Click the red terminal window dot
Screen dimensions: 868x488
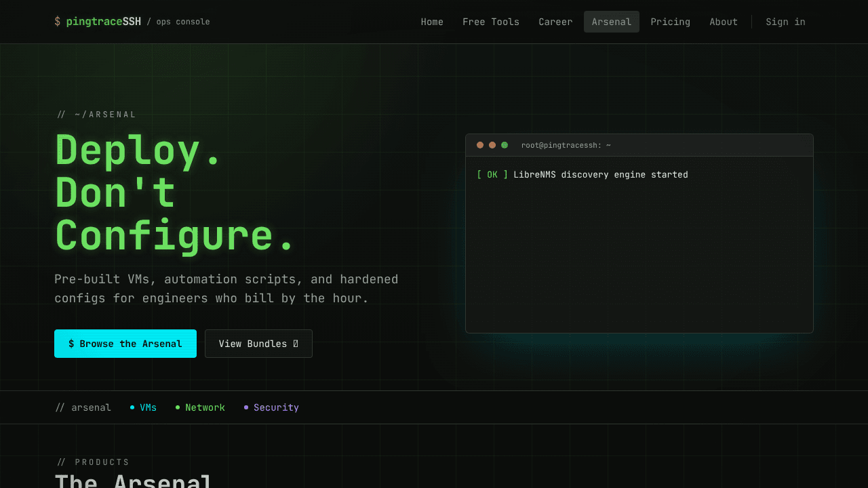(480, 145)
